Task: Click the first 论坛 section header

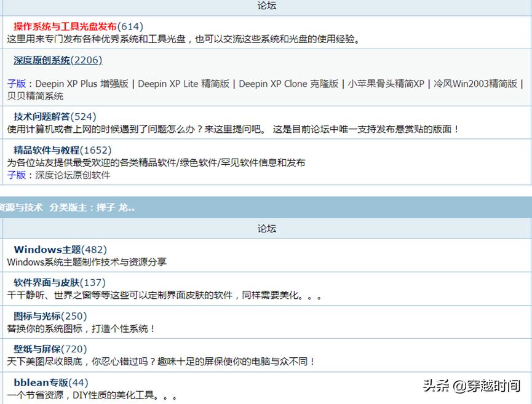Action: tap(266, 6)
